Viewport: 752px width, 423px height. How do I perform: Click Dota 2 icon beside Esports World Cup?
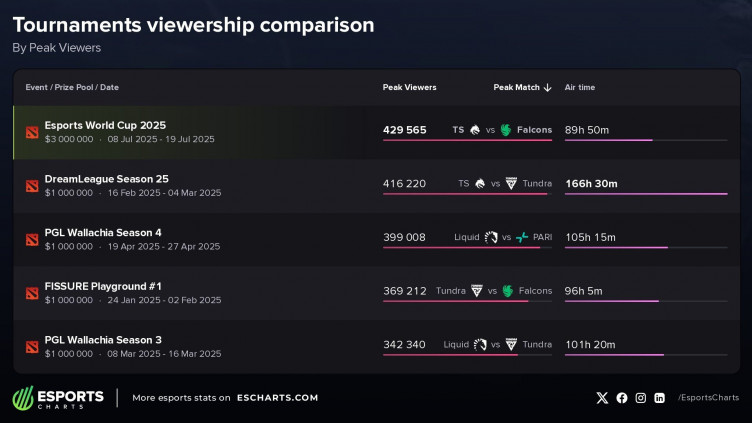pyautogui.click(x=31, y=132)
